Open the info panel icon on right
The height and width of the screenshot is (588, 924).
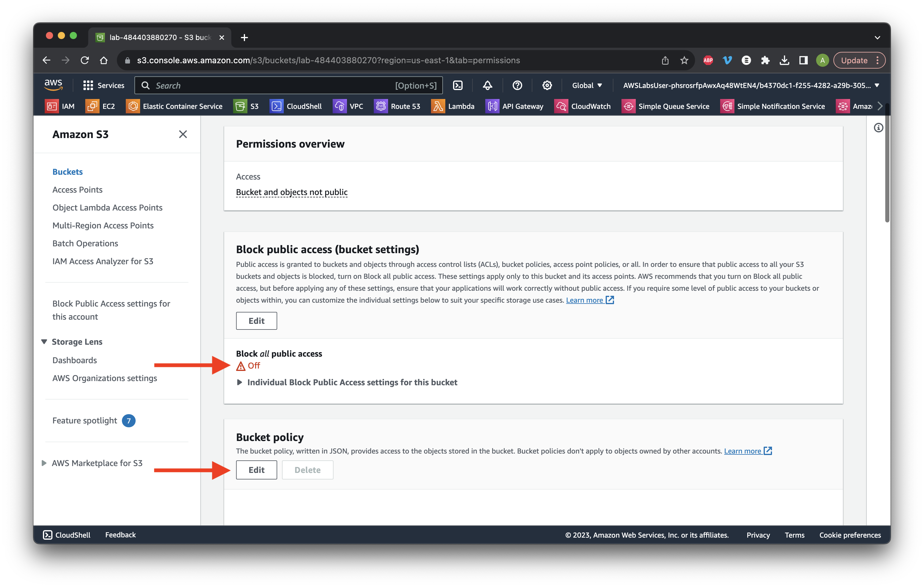[878, 128]
